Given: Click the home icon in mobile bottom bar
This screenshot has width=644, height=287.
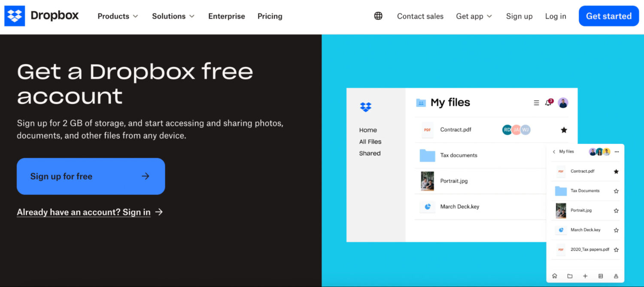Looking at the screenshot, I should tap(555, 276).
